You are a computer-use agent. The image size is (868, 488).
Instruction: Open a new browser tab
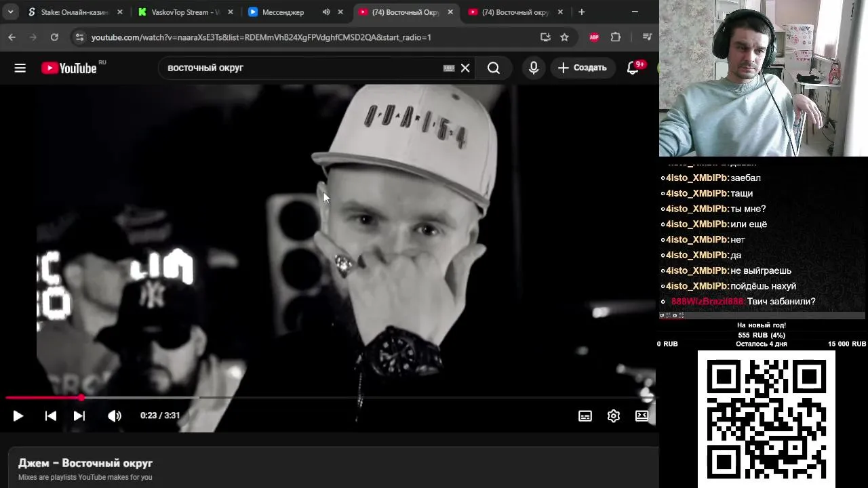pos(581,12)
